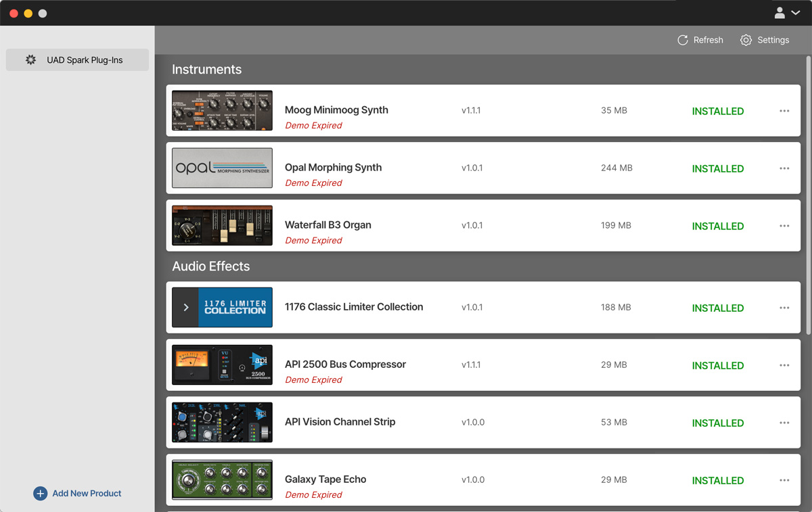Click the UAD Spark Plug-Ins starburst icon

coord(30,60)
